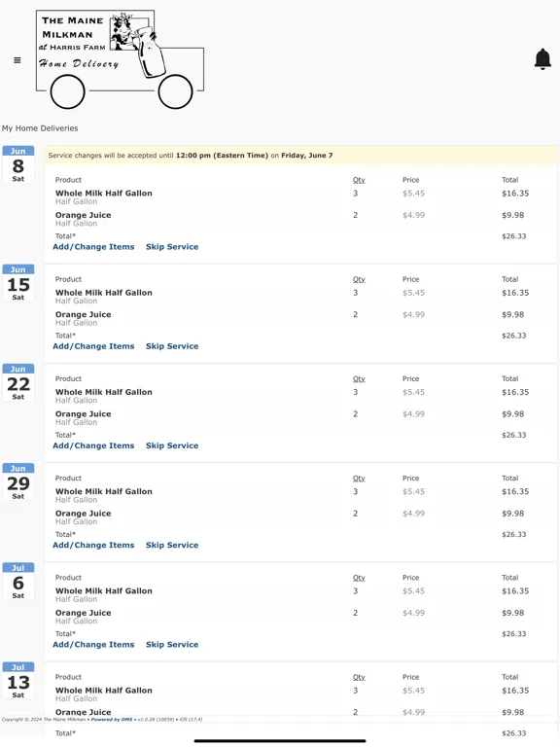
Task: Click Add/Change Items for June 22 delivery
Action: point(93,445)
